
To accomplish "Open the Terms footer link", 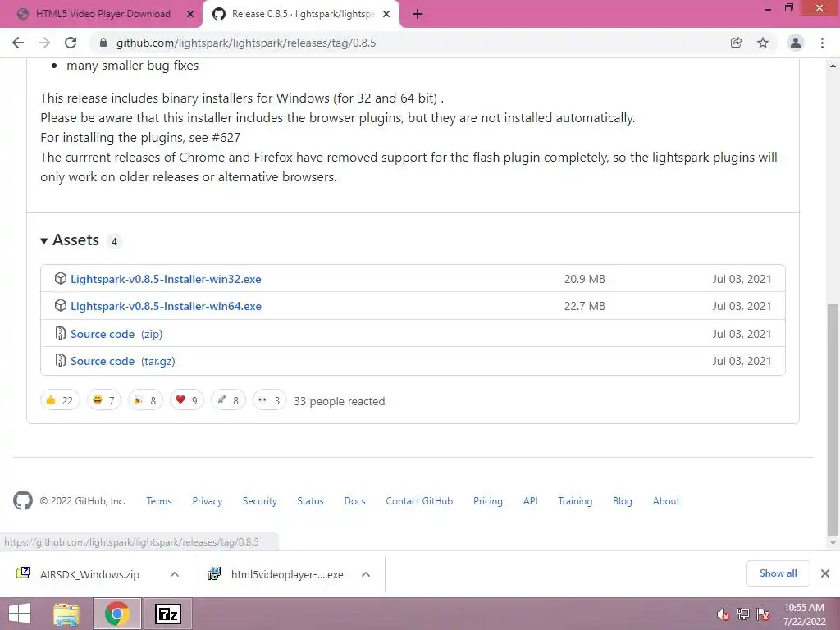I will [159, 501].
